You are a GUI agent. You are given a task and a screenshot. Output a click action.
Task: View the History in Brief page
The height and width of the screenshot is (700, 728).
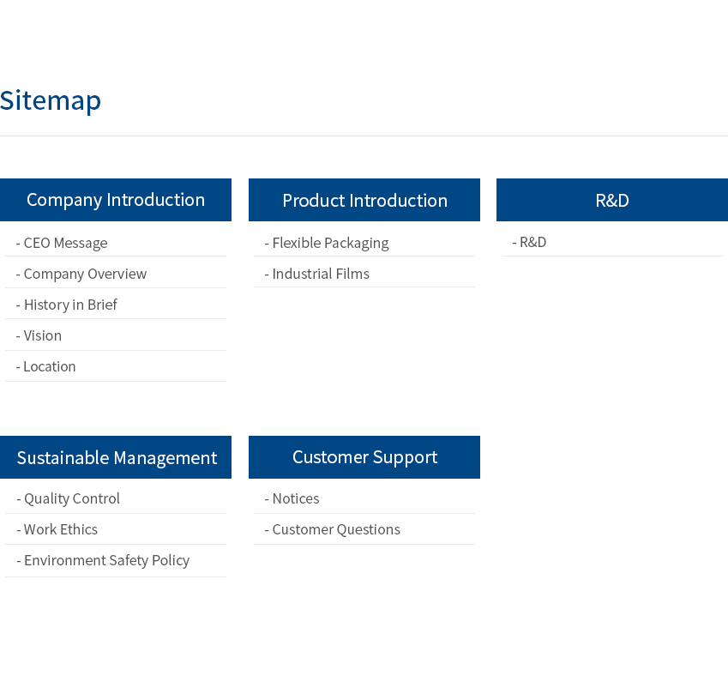[66, 305]
